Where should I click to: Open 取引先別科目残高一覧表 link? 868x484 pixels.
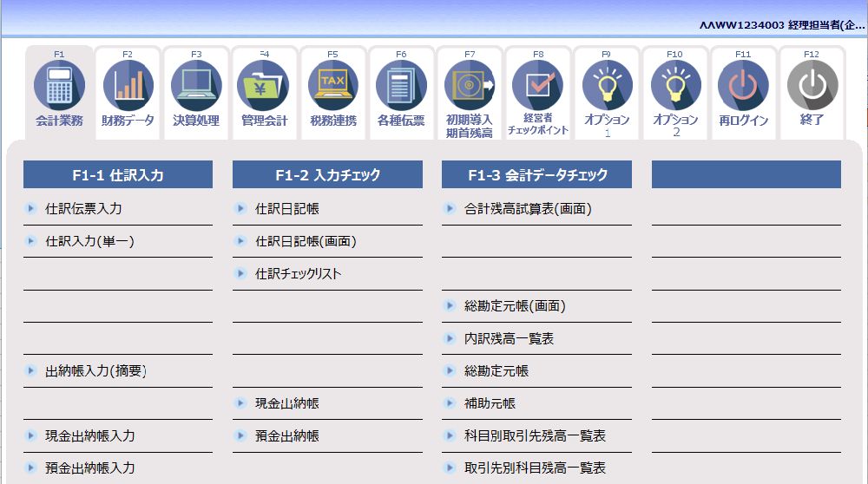[x=535, y=468]
